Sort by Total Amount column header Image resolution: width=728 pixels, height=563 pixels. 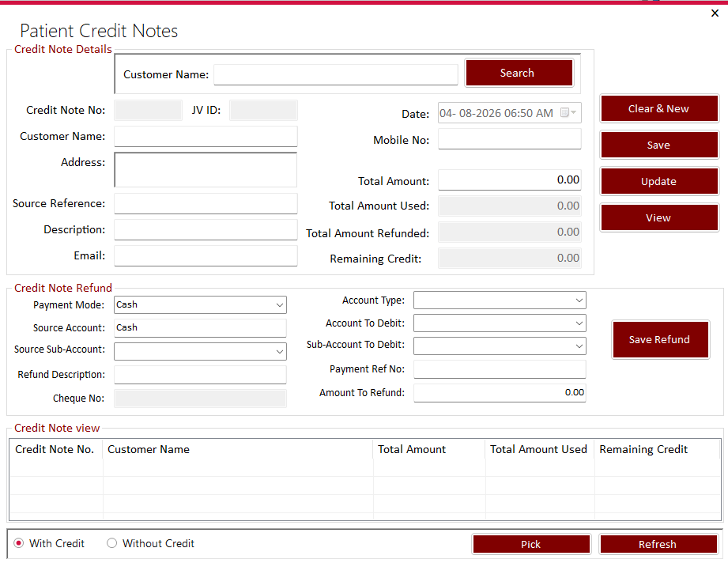tap(429, 449)
